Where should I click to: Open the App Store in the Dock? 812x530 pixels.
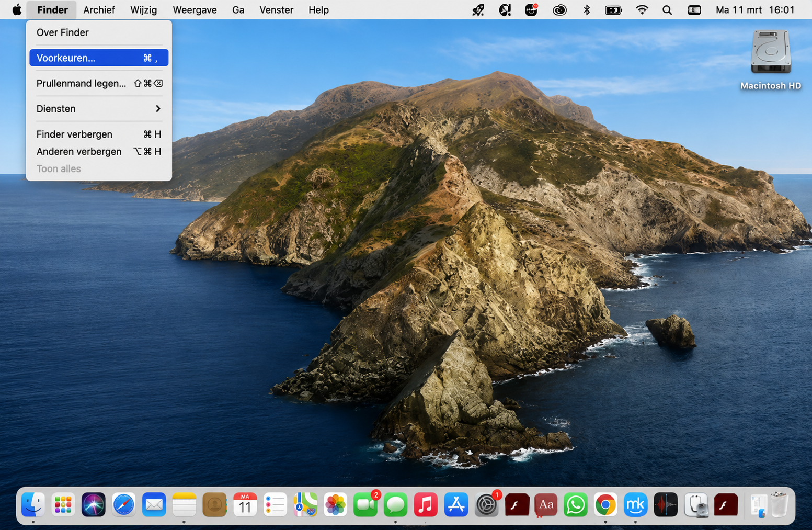tap(456, 505)
